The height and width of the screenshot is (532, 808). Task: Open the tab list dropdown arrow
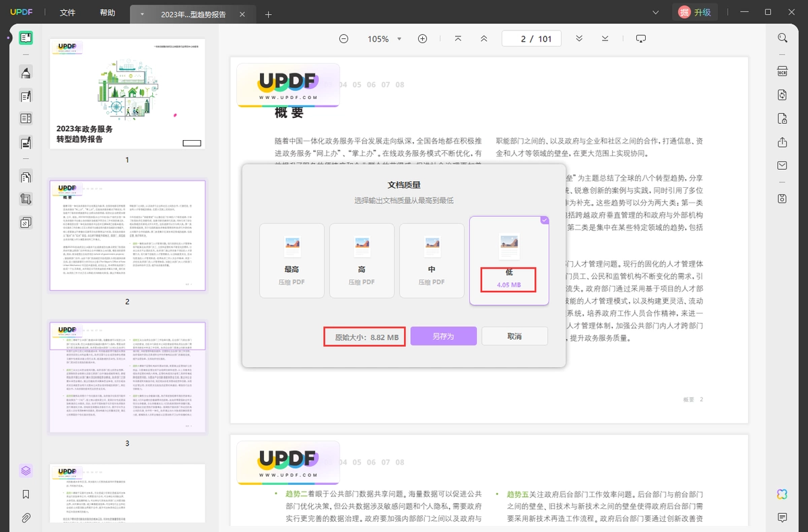pyautogui.click(x=141, y=13)
